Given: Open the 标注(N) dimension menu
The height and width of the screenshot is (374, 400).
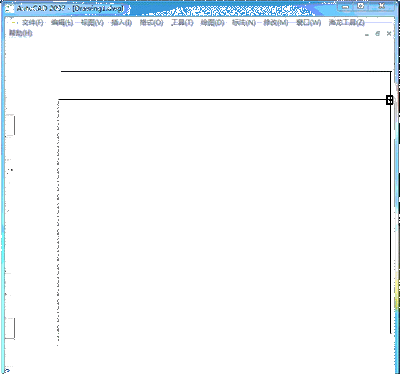Looking at the screenshot, I should [244, 23].
